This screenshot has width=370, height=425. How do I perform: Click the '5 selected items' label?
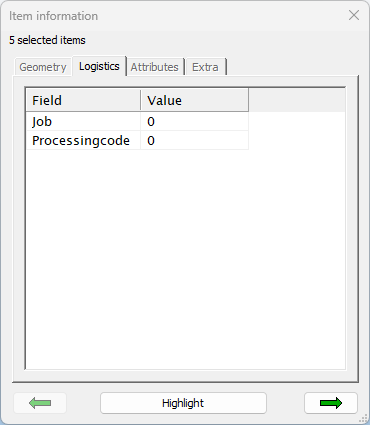pyautogui.click(x=47, y=40)
